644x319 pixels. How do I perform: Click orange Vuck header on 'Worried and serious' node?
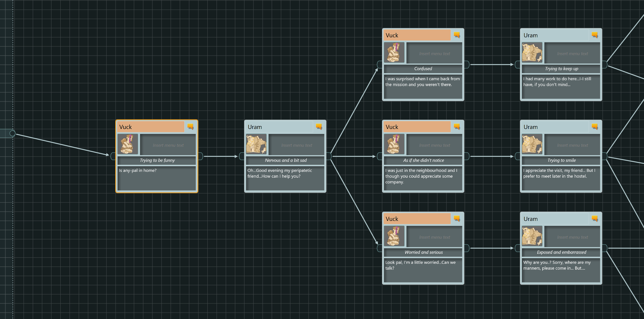[417, 219]
